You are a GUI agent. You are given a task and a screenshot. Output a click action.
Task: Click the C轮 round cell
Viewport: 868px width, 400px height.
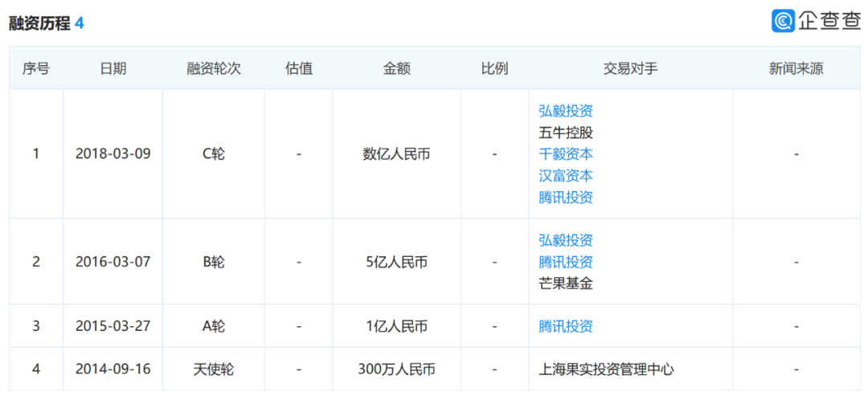click(214, 154)
